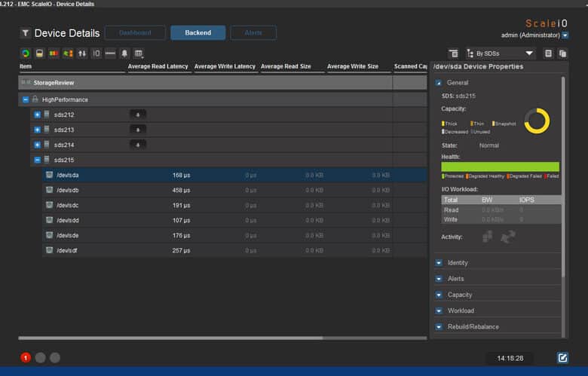This screenshot has height=376, width=588.
Task: Expand the sds212 node
Action: (x=37, y=115)
